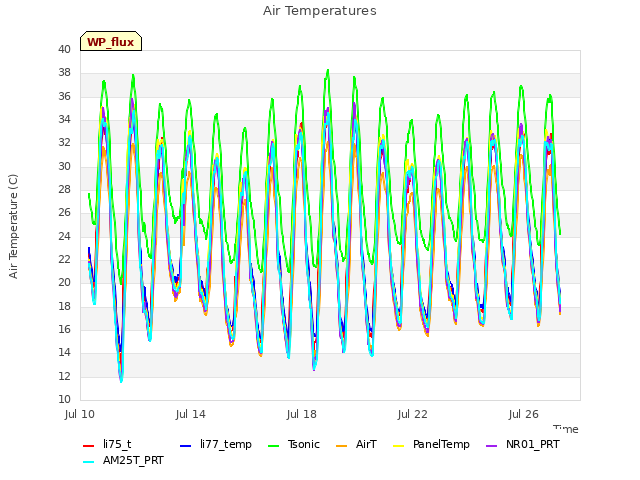This screenshot has height=480, width=640.
Task: Click the 26 y-axis tick label
Action: tap(64, 213)
